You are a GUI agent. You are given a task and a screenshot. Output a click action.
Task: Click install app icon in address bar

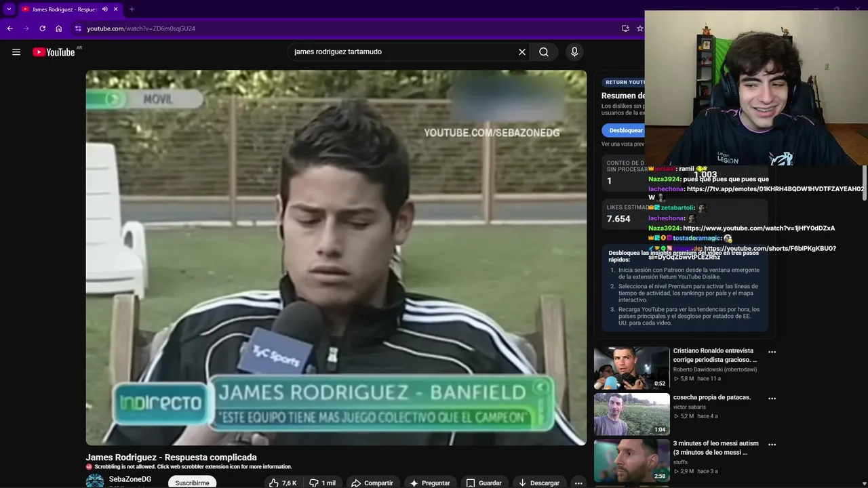[625, 28]
